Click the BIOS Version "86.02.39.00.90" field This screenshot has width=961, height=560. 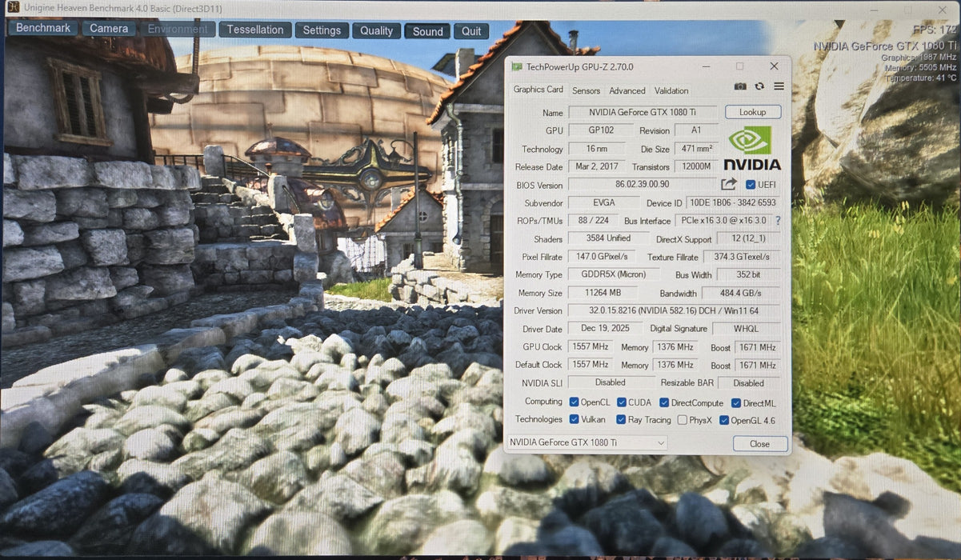click(643, 185)
